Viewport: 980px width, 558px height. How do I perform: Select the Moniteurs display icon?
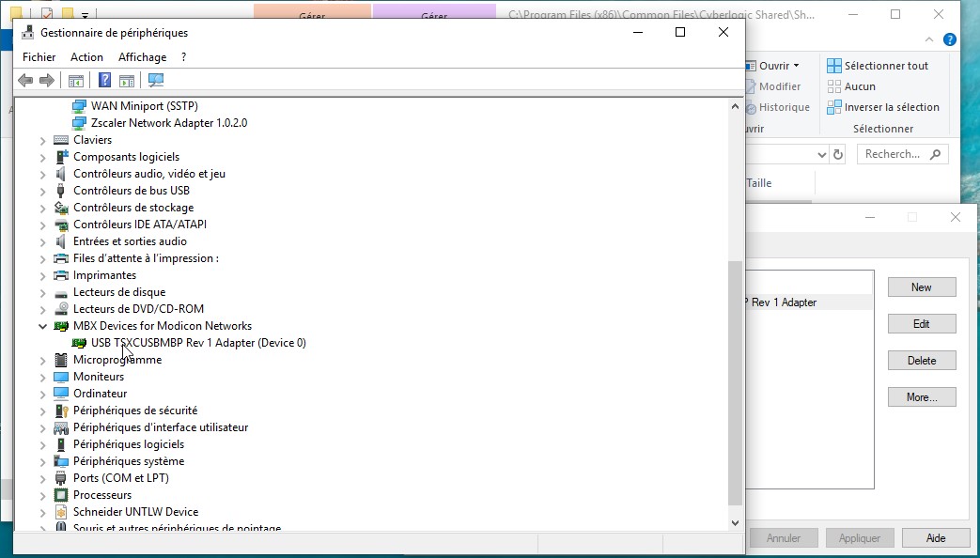point(61,377)
